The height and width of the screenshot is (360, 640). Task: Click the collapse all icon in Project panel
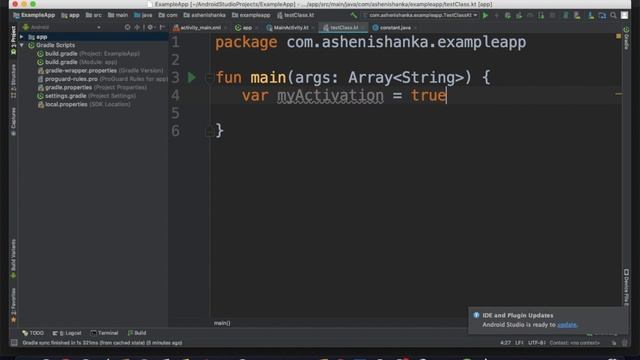(x=137, y=27)
